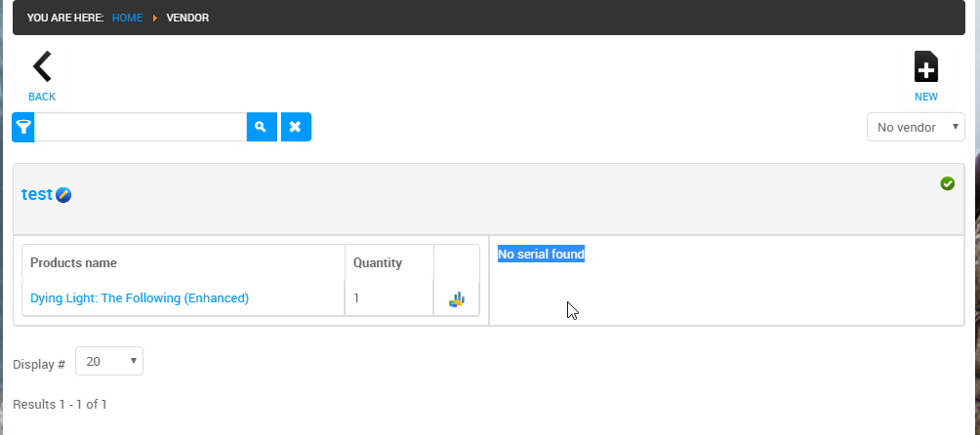Open the statistics chart icon for Dying Light

(456, 299)
